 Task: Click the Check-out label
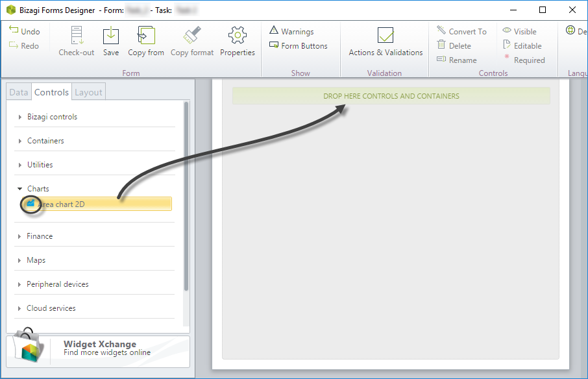pyautogui.click(x=77, y=53)
